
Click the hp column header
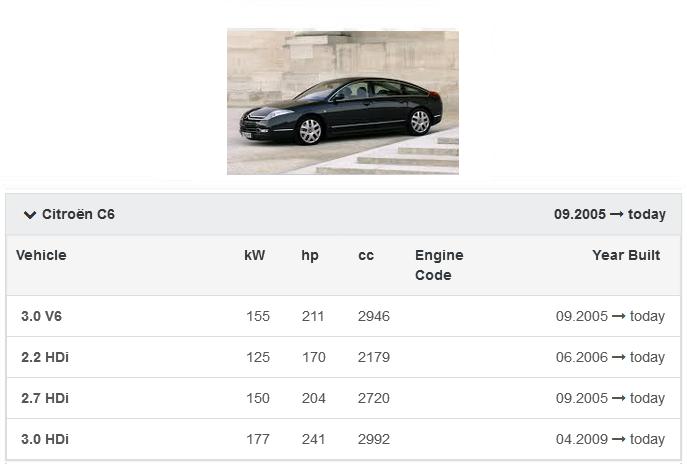(310, 256)
